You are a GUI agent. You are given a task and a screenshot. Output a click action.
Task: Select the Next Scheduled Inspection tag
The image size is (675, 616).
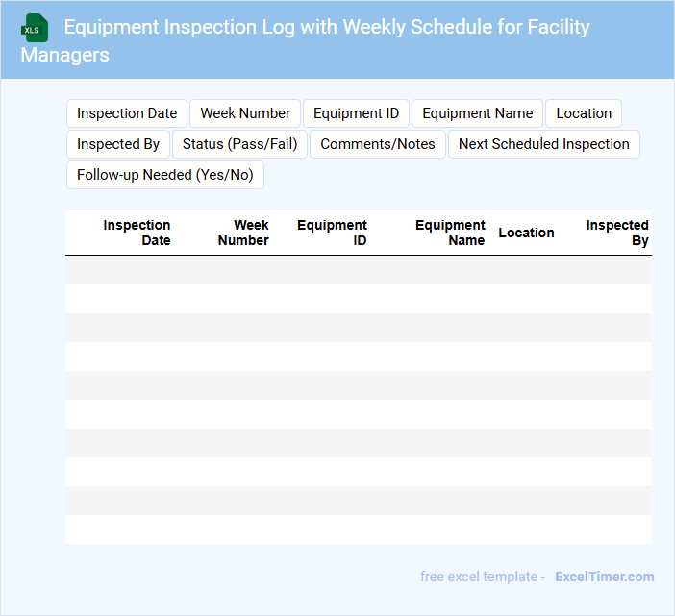coord(543,144)
